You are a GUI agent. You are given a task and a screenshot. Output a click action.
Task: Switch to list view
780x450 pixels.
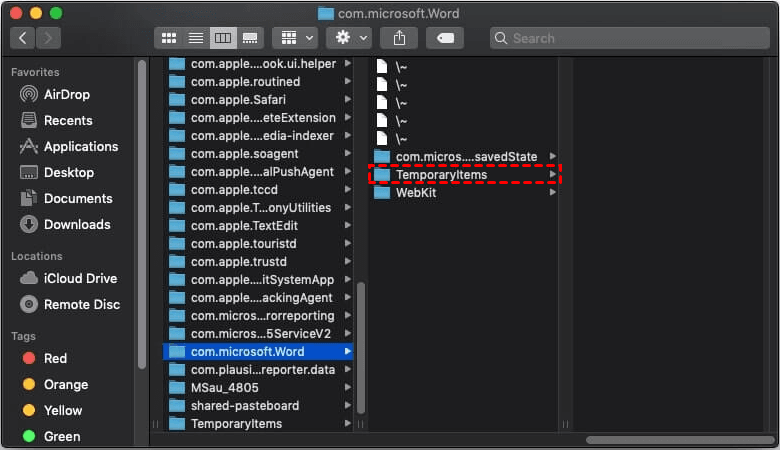196,38
